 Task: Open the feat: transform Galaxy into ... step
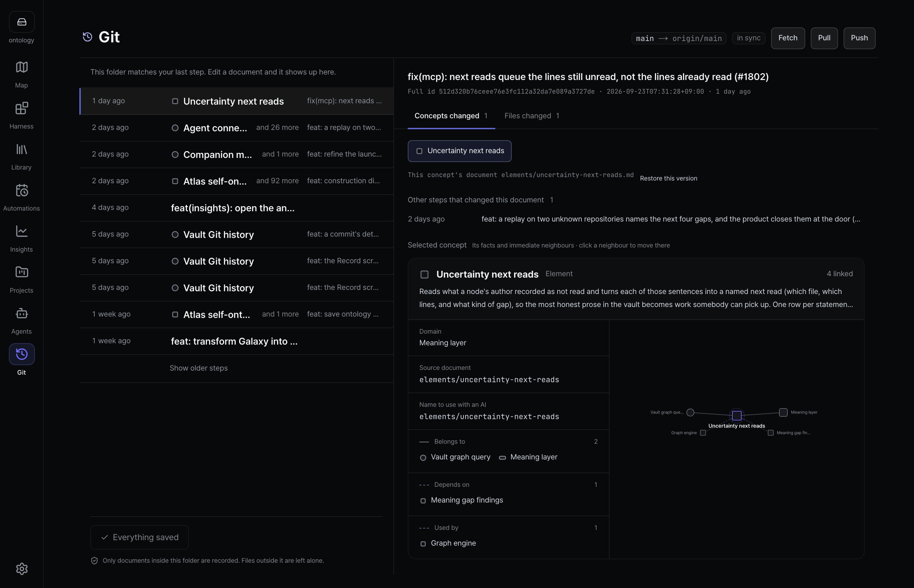point(236,341)
